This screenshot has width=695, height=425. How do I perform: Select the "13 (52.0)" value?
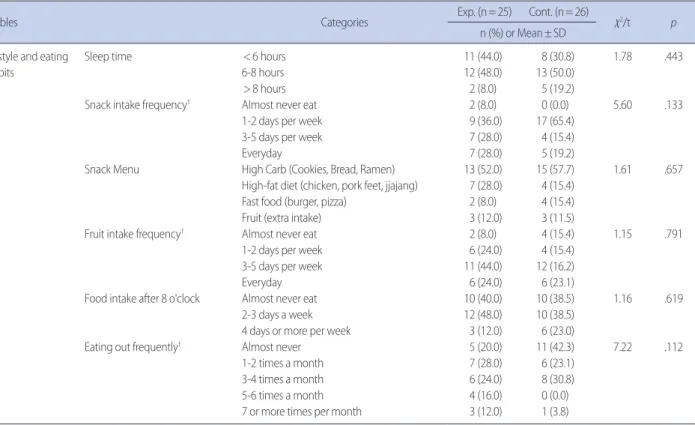(x=483, y=170)
